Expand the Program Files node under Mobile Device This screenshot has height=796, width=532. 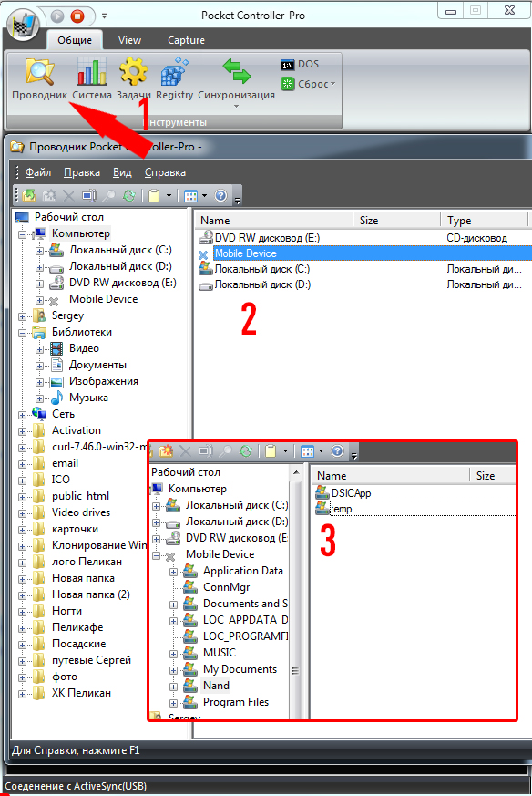[173, 704]
